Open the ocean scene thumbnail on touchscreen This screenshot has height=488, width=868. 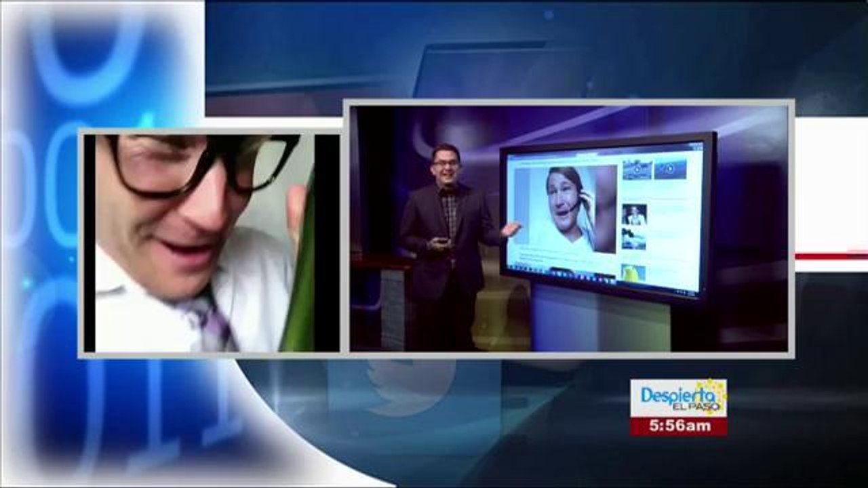(633, 239)
